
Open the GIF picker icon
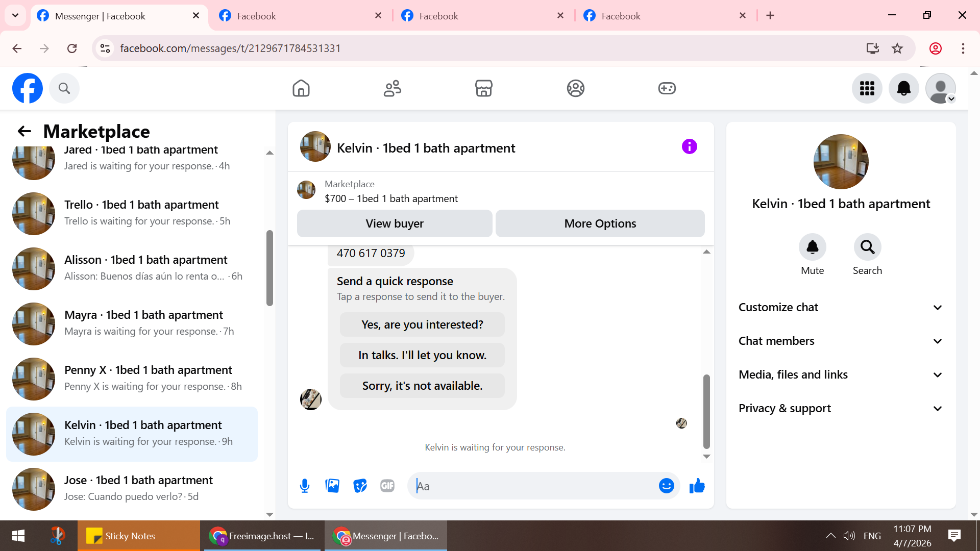coord(387,486)
